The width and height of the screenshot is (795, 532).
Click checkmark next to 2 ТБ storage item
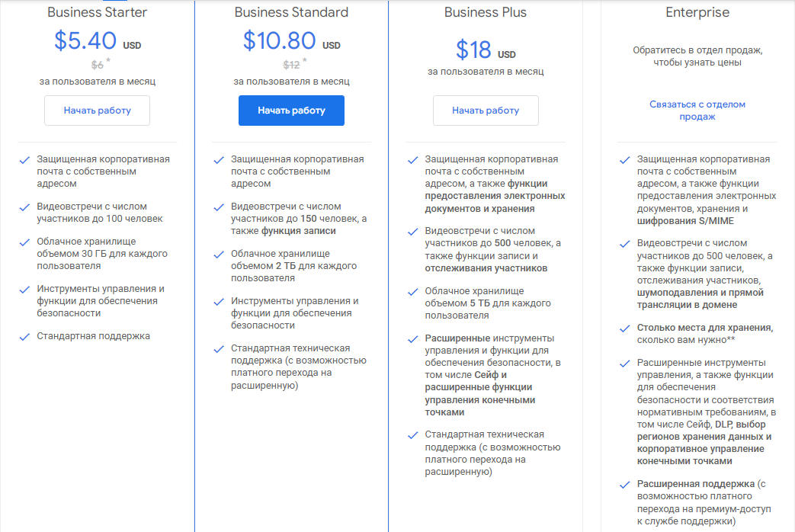(x=219, y=255)
